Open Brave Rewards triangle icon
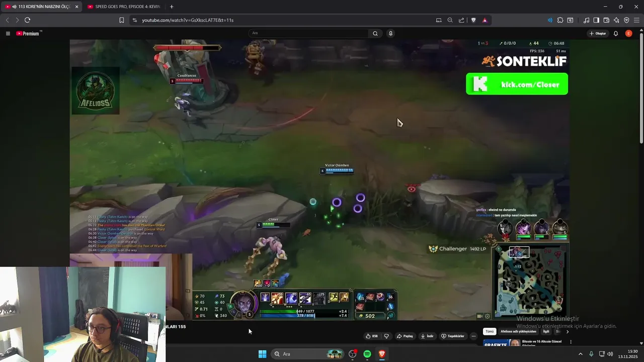Viewport: 644px width, 362px height. click(485, 20)
